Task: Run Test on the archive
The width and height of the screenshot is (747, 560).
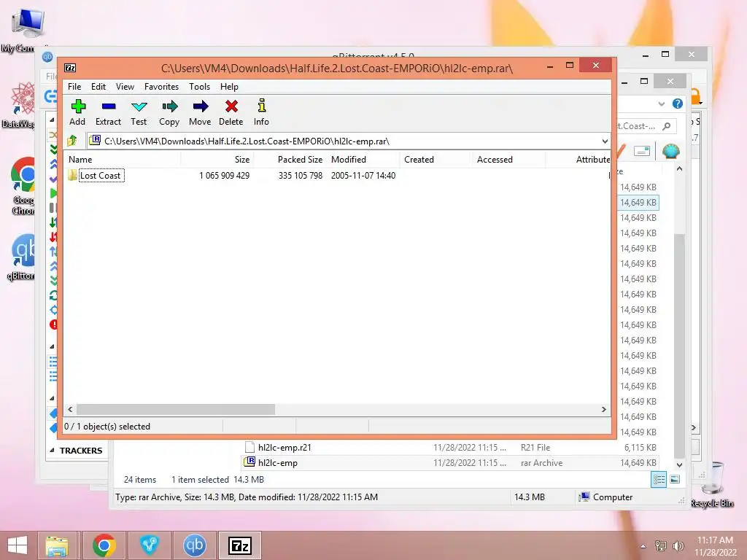Action: click(139, 112)
